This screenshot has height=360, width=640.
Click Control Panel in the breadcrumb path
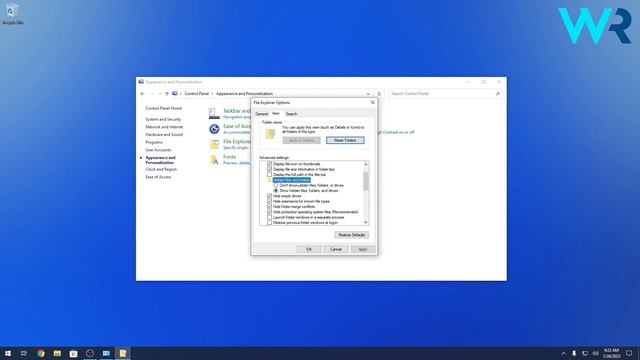coord(196,94)
